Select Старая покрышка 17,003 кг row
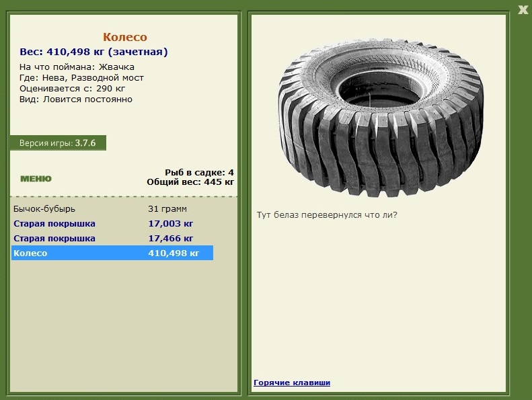The image size is (532, 400). pyautogui.click(x=112, y=224)
